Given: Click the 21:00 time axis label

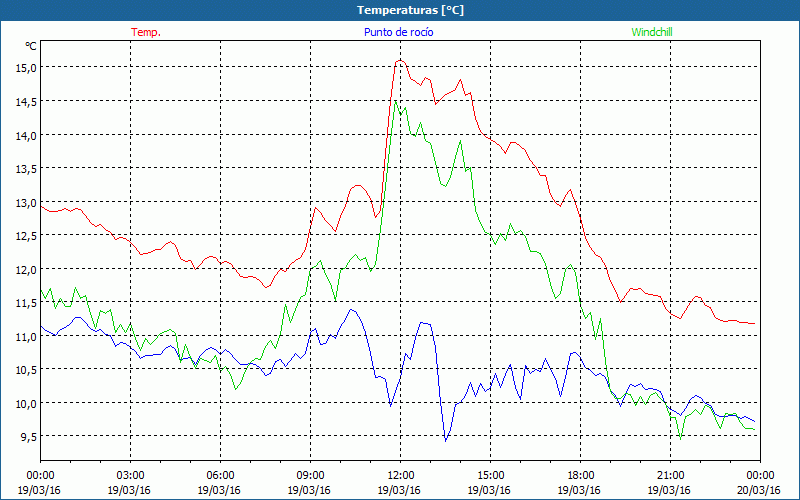Looking at the screenshot, I should (670, 476).
